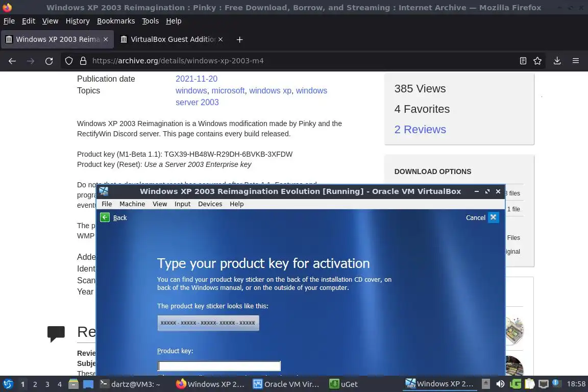Click the green uGet tray icon
The height and width of the screenshot is (392, 588).
[x=515, y=384]
